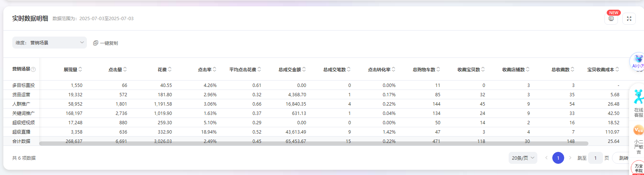644x175 pixels.
Task: Expand the 维度 营销场景 dropdown
Action: click(x=50, y=43)
